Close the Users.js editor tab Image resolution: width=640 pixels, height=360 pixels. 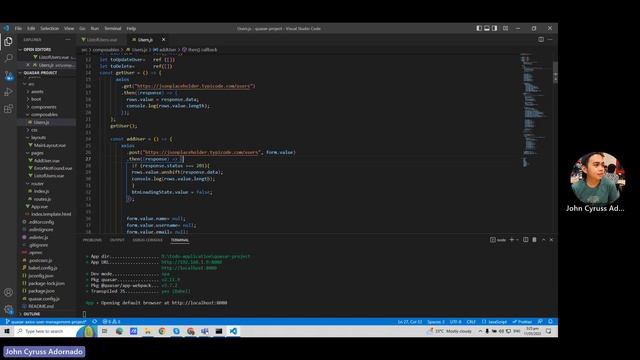163,40
